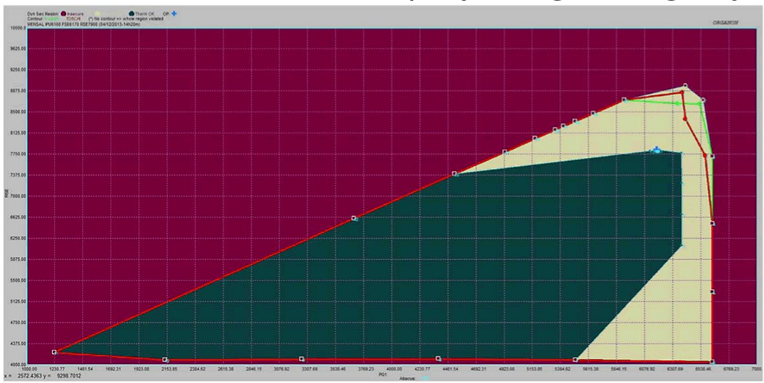Click the 4000.00 x-axis label
Screen dimensions: 764x383
coord(394,370)
